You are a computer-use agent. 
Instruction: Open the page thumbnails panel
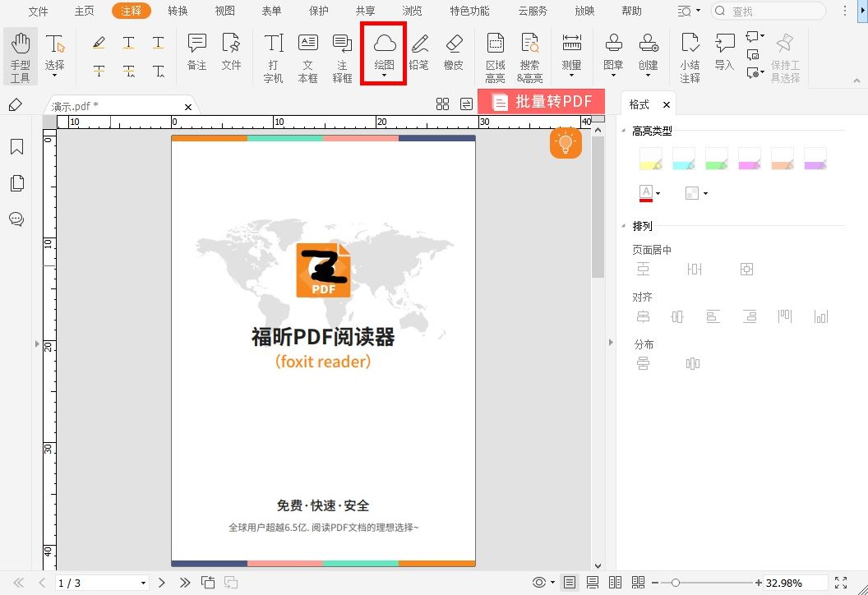(17, 182)
